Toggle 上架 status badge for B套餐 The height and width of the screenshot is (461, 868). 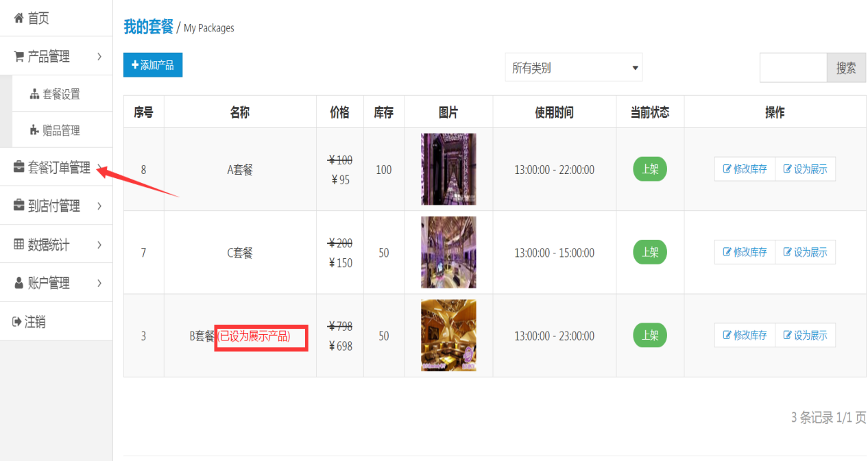coord(649,336)
